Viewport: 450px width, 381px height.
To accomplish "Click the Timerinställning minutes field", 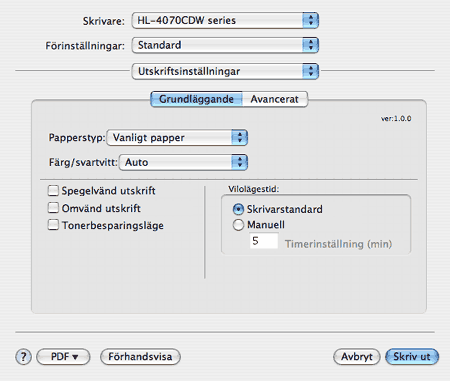I will (x=264, y=241).
